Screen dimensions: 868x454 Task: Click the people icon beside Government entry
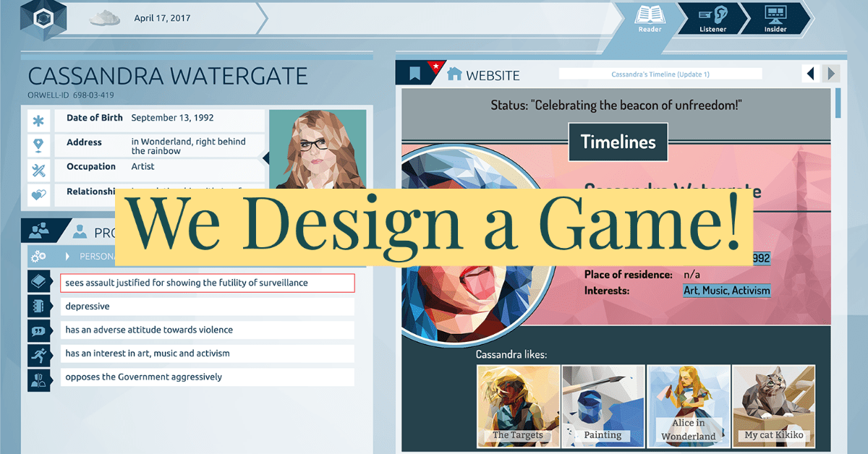click(38, 379)
